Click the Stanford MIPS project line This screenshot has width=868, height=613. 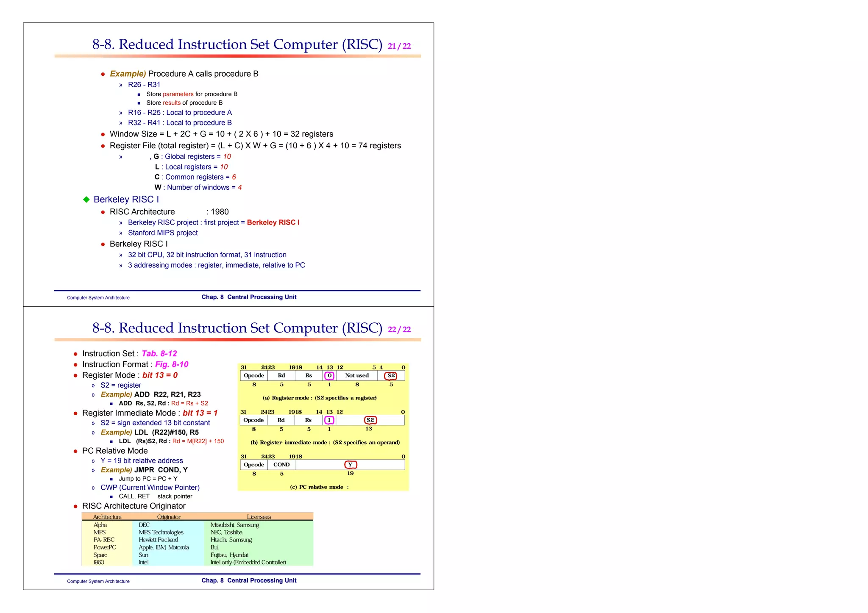pos(163,233)
